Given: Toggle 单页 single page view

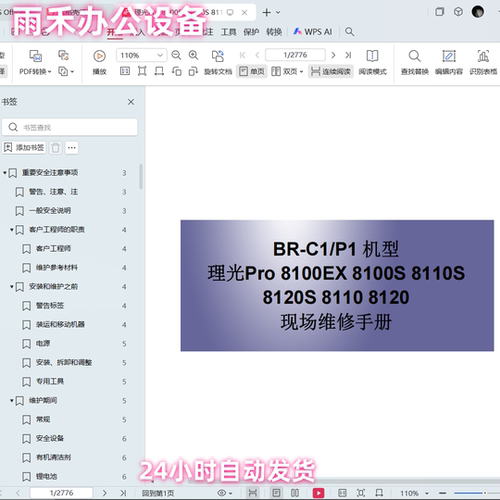Looking at the screenshot, I should click(x=252, y=71).
